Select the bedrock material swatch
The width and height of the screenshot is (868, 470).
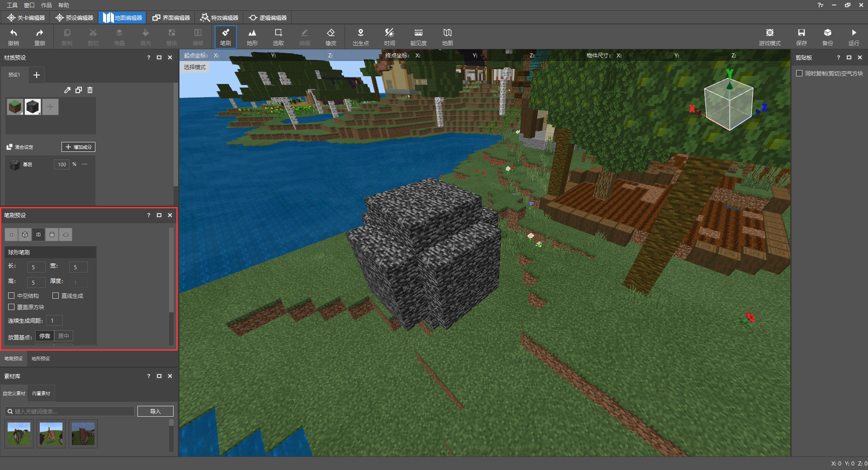click(x=33, y=107)
